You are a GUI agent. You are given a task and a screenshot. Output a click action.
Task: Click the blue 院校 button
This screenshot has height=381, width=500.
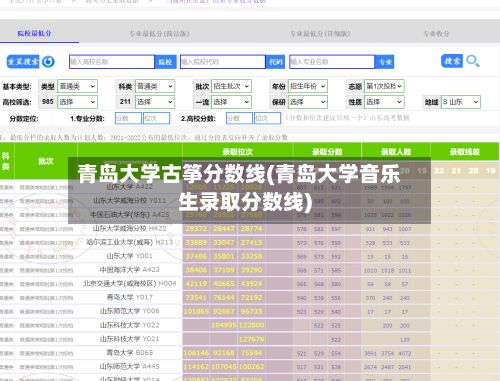[165, 62]
